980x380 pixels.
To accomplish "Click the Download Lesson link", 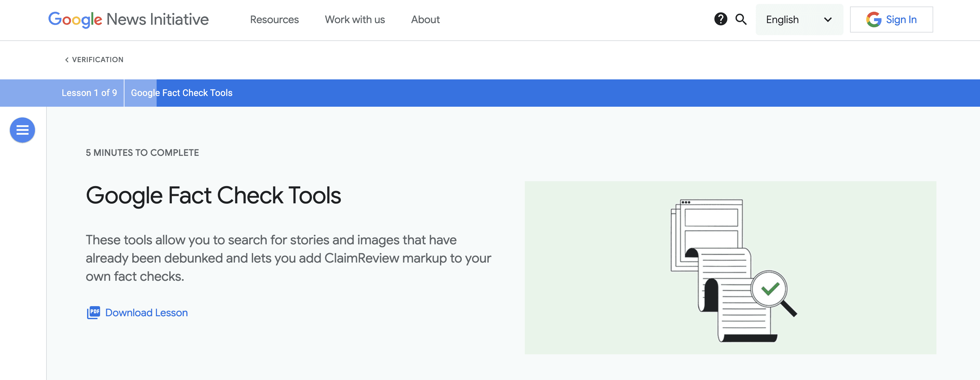I will point(146,313).
